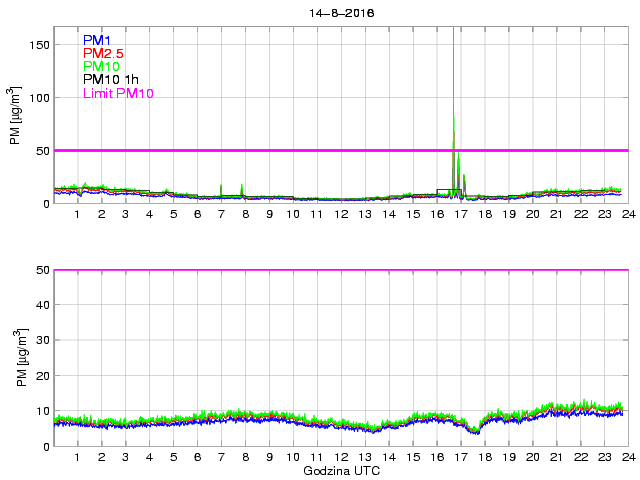Click the Godzina UTC x-axis label

point(340,470)
